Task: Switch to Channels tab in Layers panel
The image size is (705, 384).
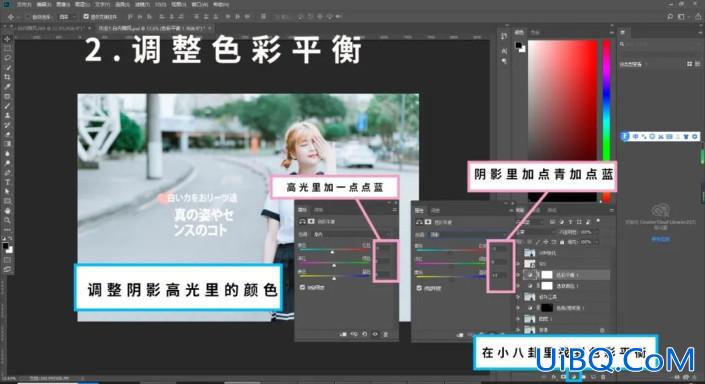Action: [536, 210]
